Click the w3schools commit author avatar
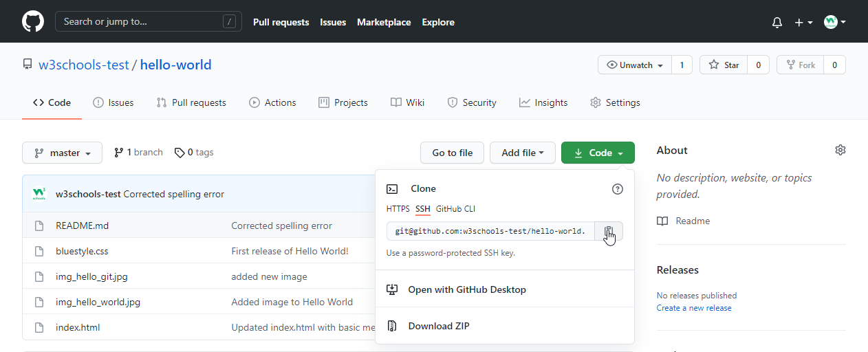 pos(39,194)
